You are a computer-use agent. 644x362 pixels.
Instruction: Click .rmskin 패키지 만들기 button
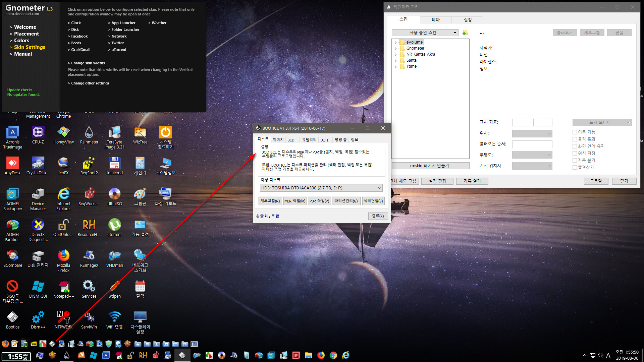pos(430,166)
